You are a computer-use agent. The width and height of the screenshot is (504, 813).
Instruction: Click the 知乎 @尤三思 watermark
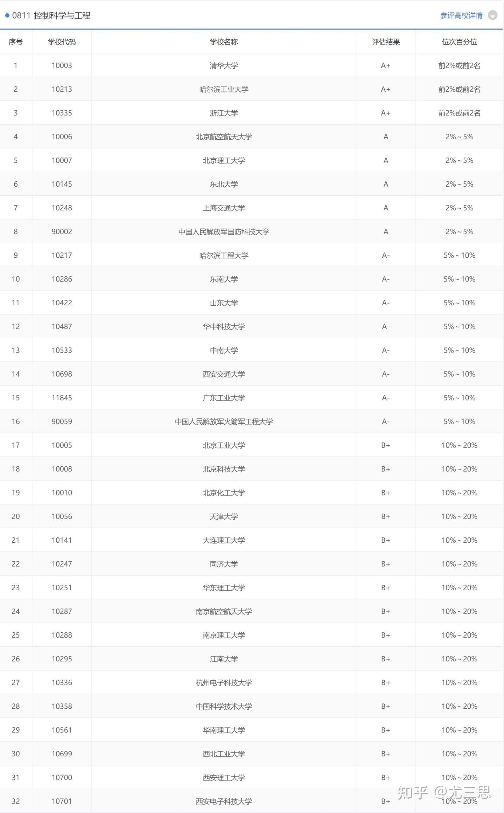point(444,793)
